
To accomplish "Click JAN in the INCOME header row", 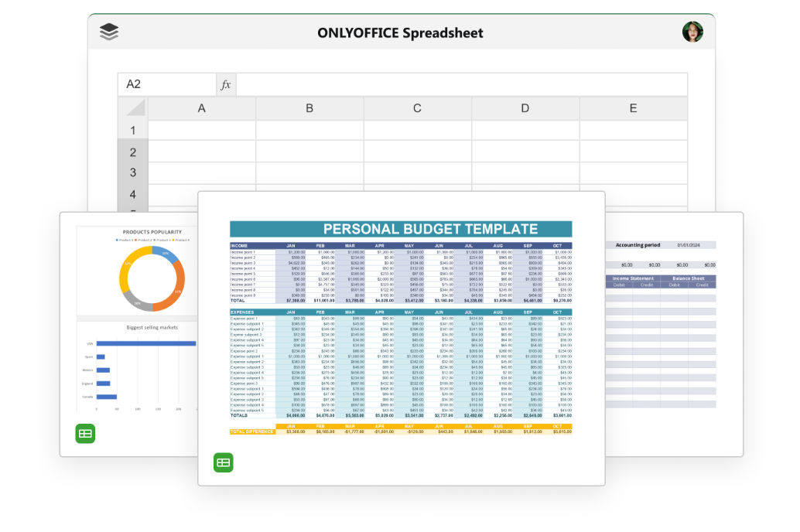I will tap(291, 246).
